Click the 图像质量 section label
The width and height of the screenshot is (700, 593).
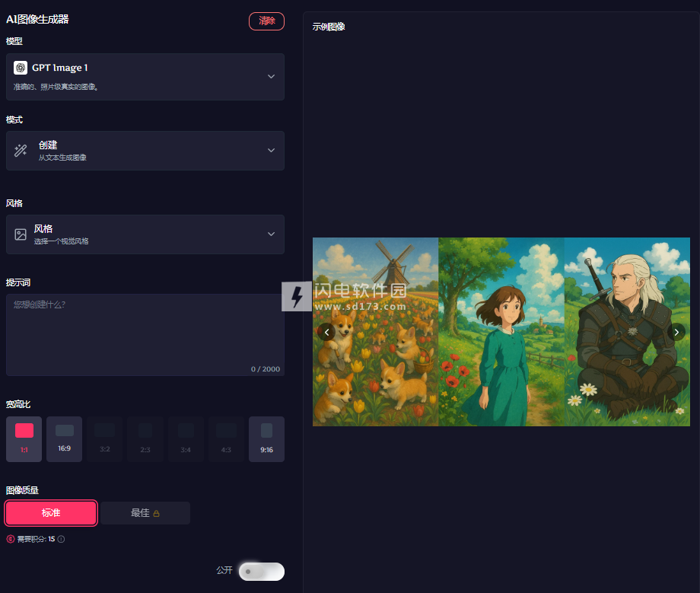[22, 490]
